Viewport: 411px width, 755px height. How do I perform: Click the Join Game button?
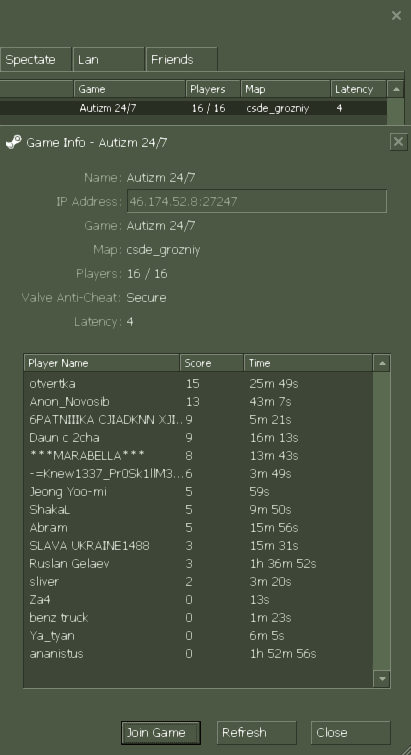[161, 733]
